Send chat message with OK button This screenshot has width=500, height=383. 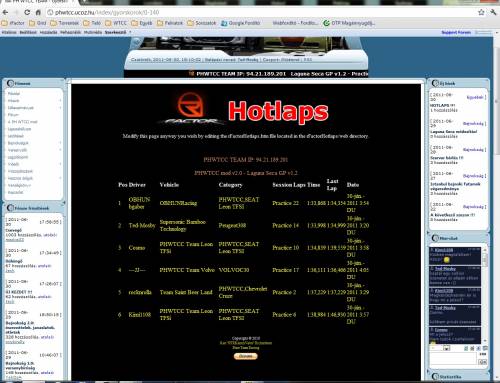click(482, 362)
